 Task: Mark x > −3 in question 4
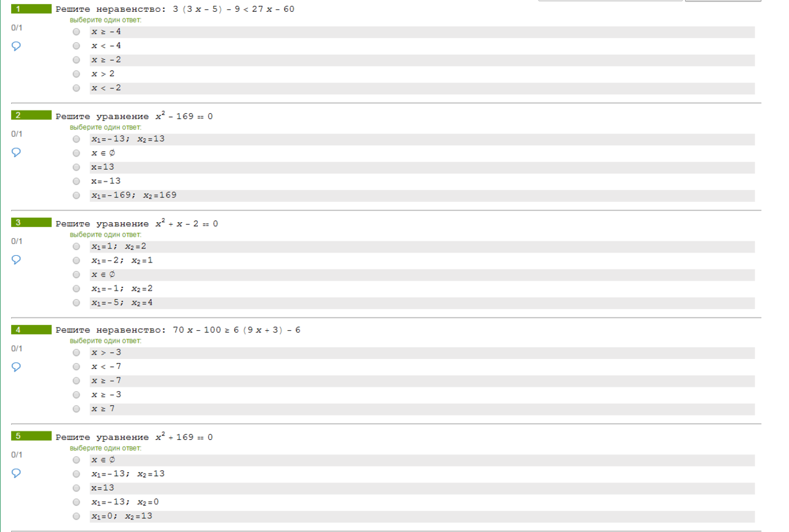(76, 352)
